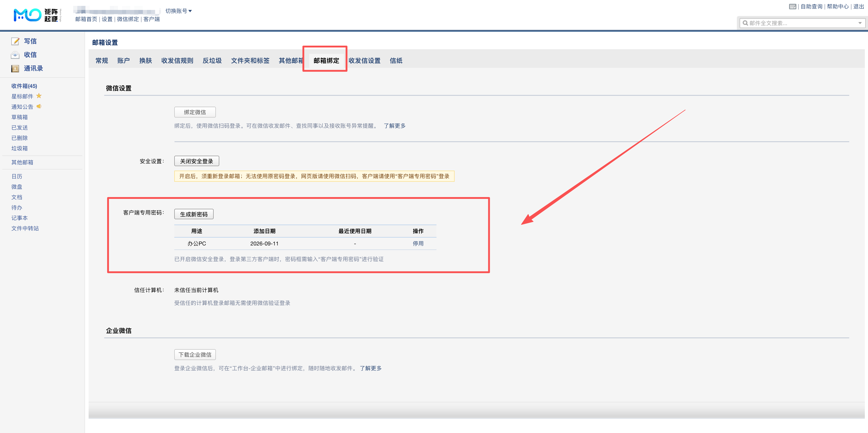868x433 pixels.
Task: Click the 下载企业微信 button
Action: click(x=195, y=355)
